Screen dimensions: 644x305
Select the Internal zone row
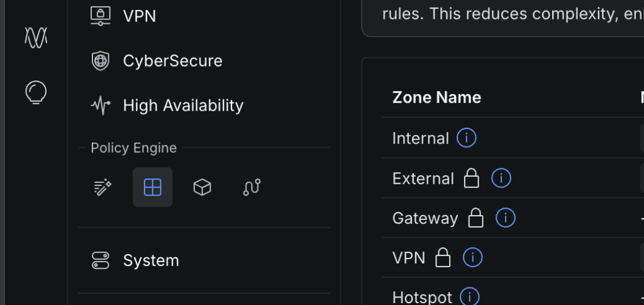[513, 138]
